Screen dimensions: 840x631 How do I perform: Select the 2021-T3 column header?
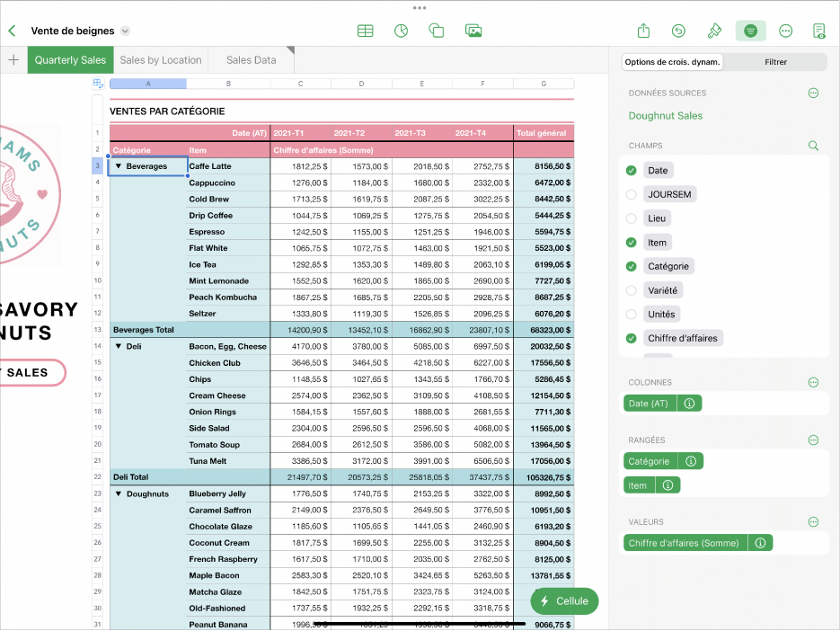(x=422, y=133)
